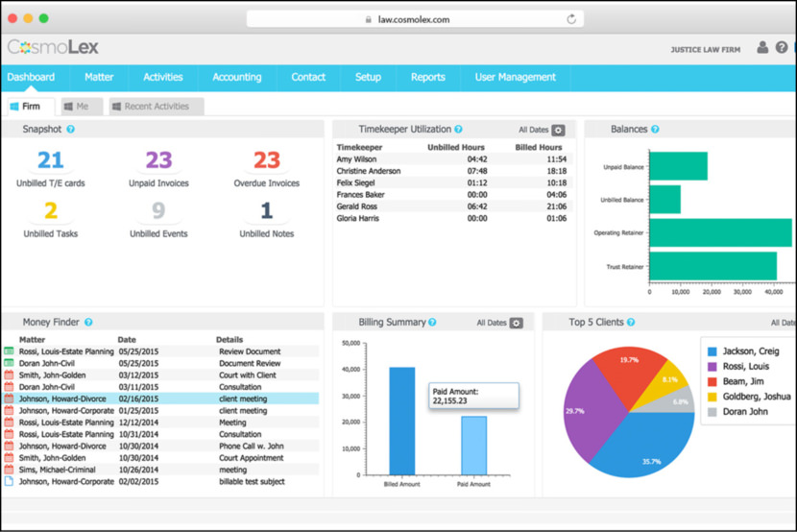The width and height of the screenshot is (797, 532).
Task: Open the Setup menu
Action: (368, 77)
